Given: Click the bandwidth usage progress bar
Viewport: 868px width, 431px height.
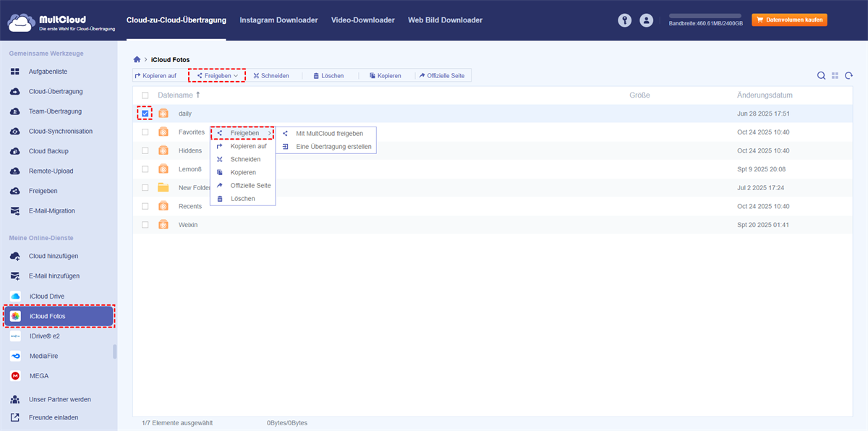Looking at the screenshot, I should point(705,15).
